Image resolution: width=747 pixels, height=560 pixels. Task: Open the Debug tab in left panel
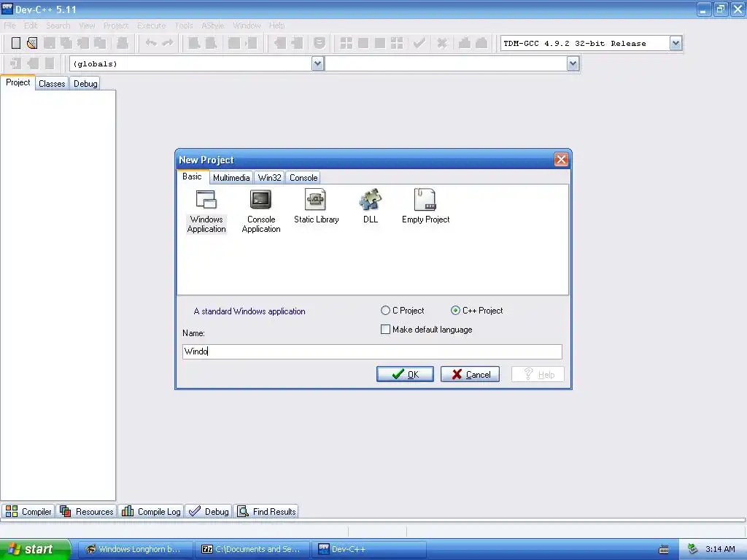85,84
